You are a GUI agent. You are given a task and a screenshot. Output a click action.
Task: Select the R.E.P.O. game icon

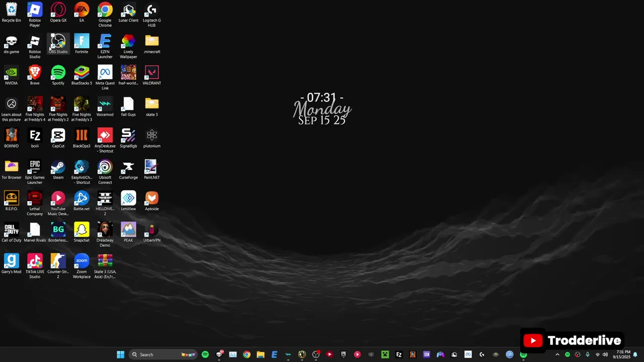tap(11, 202)
